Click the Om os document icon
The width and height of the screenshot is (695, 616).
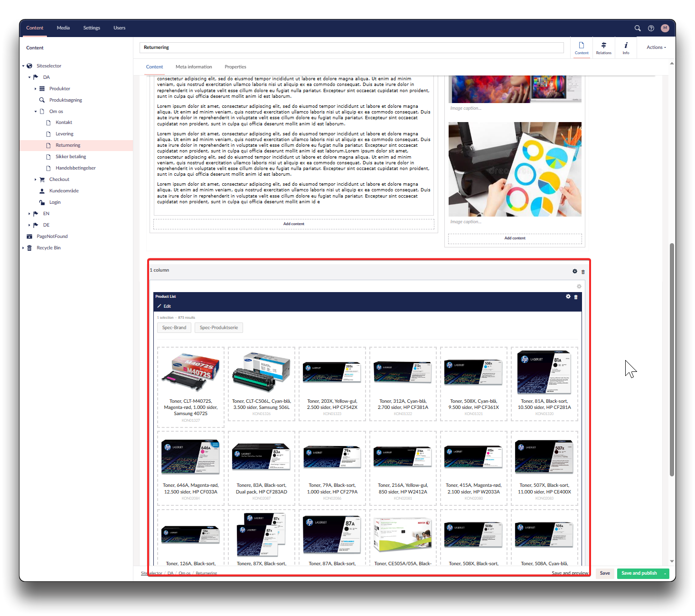click(x=42, y=112)
